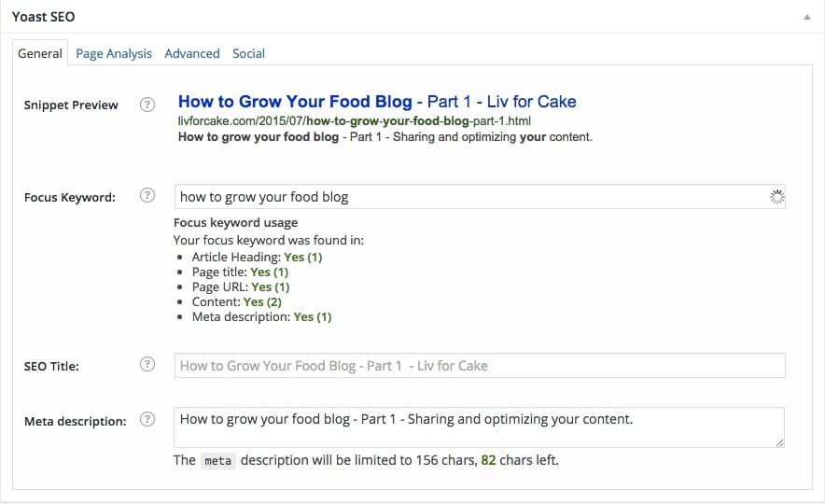This screenshot has width=825, height=504.
Task: Switch to the Social tab
Action: tap(249, 53)
